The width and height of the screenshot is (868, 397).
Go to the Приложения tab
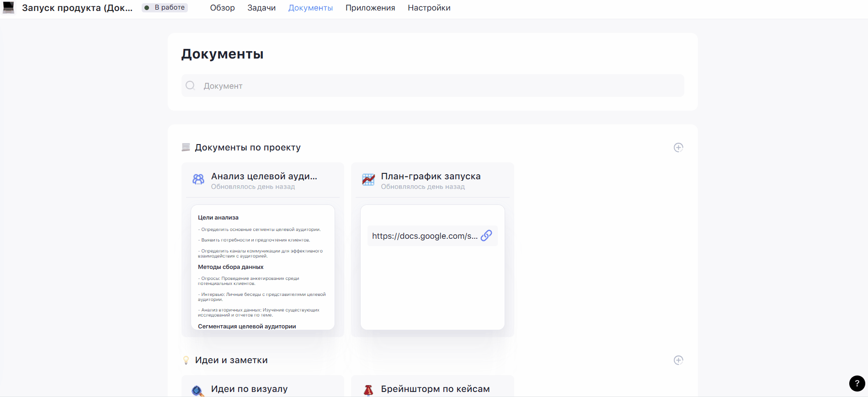[370, 8]
